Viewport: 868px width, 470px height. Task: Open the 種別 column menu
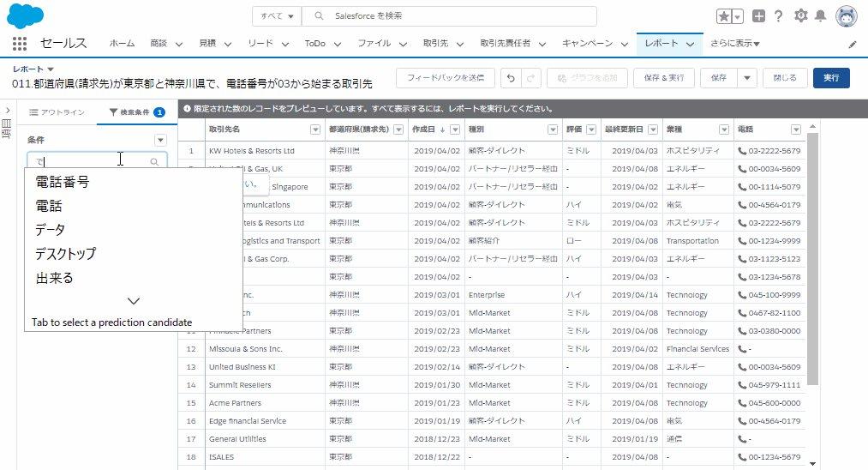pyautogui.click(x=553, y=130)
